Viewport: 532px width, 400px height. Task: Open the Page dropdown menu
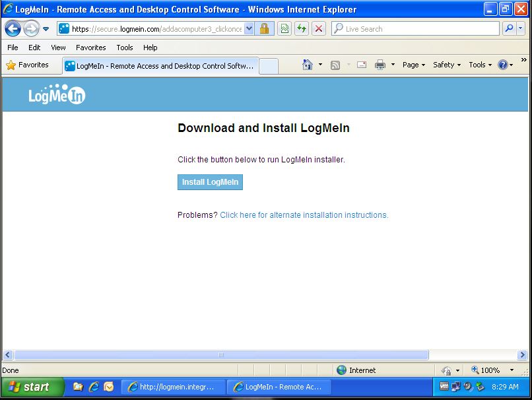pyautogui.click(x=414, y=65)
